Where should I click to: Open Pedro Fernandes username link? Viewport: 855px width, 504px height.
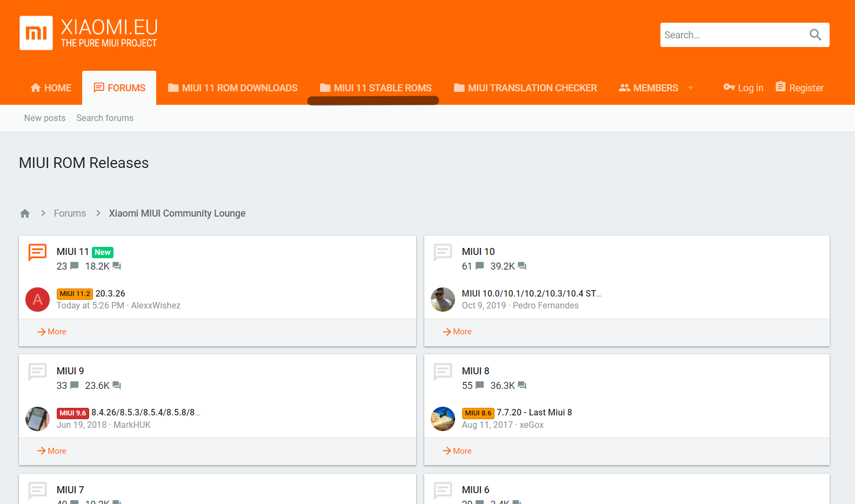pos(546,305)
